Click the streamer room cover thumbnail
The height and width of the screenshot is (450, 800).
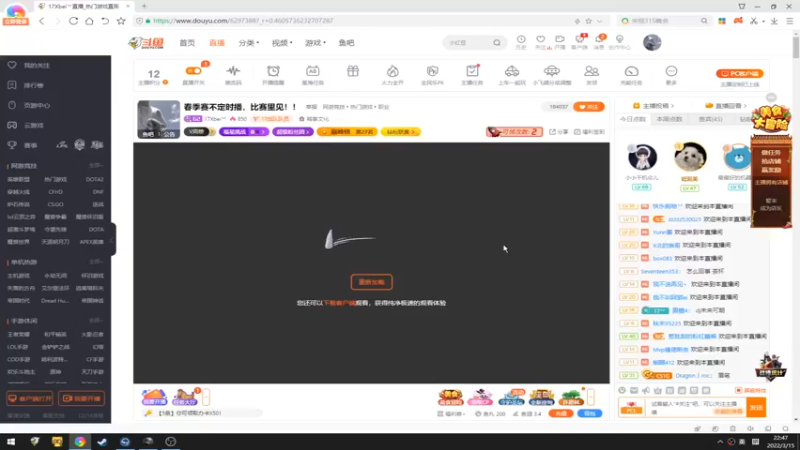point(158,119)
